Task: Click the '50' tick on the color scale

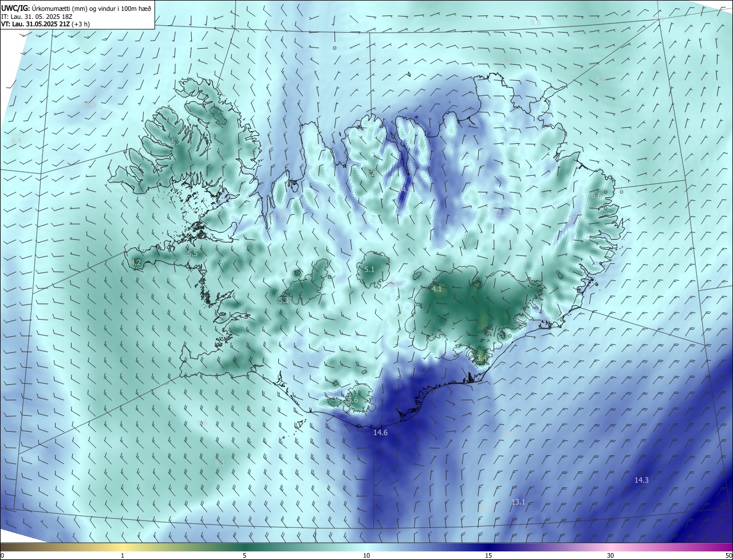Action: point(728,556)
